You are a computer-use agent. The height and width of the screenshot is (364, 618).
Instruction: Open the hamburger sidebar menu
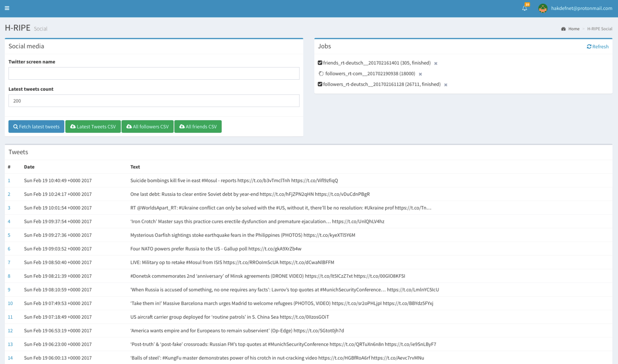tap(7, 8)
